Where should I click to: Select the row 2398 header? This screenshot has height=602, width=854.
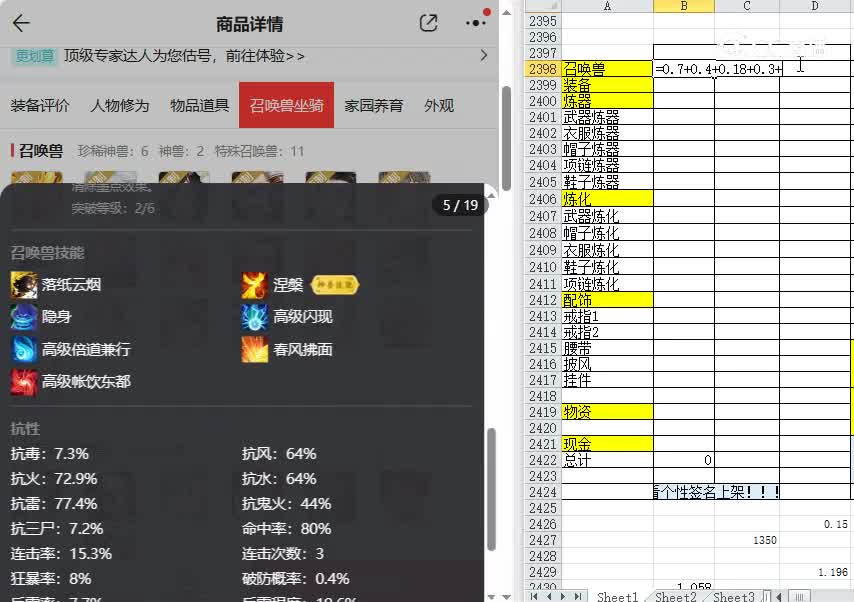pos(542,69)
